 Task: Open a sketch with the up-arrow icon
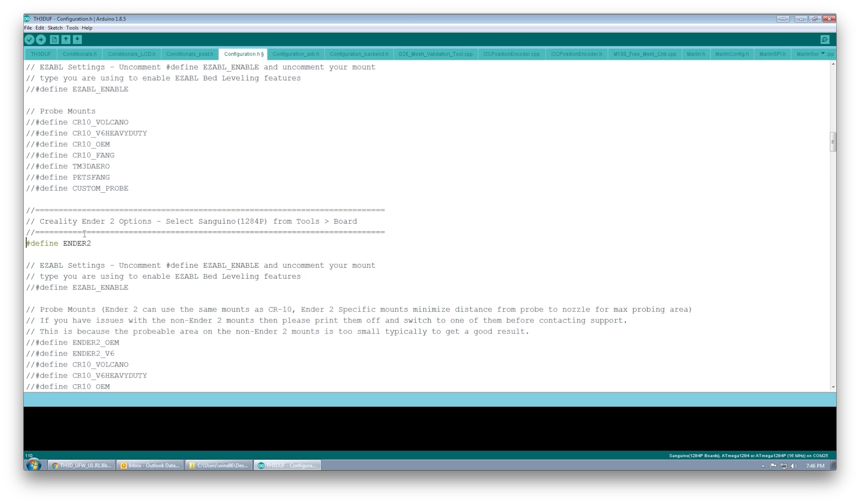click(x=66, y=39)
